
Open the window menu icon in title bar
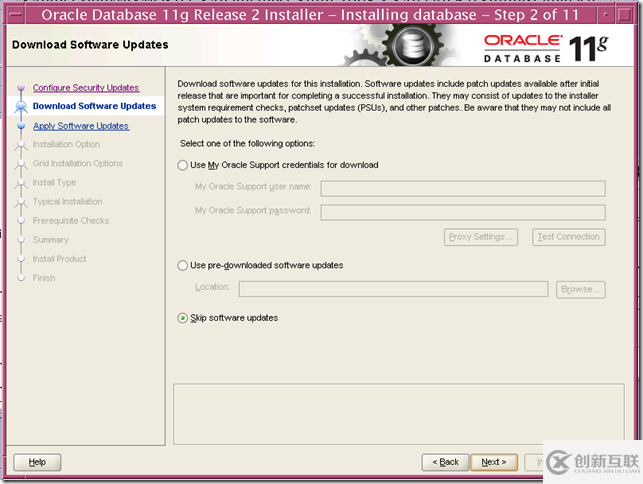pyautogui.click(x=16, y=15)
